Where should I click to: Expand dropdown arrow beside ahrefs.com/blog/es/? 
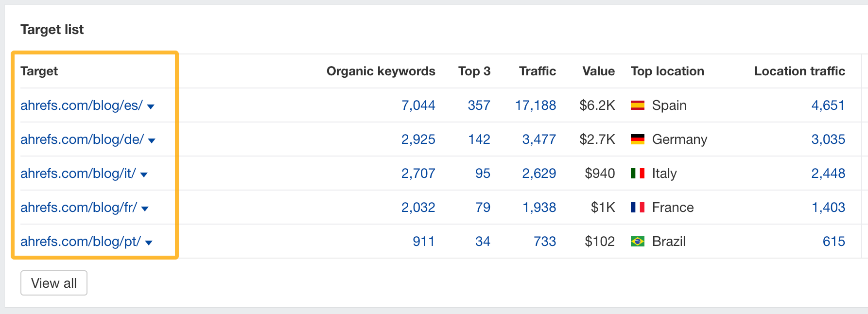(151, 106)
